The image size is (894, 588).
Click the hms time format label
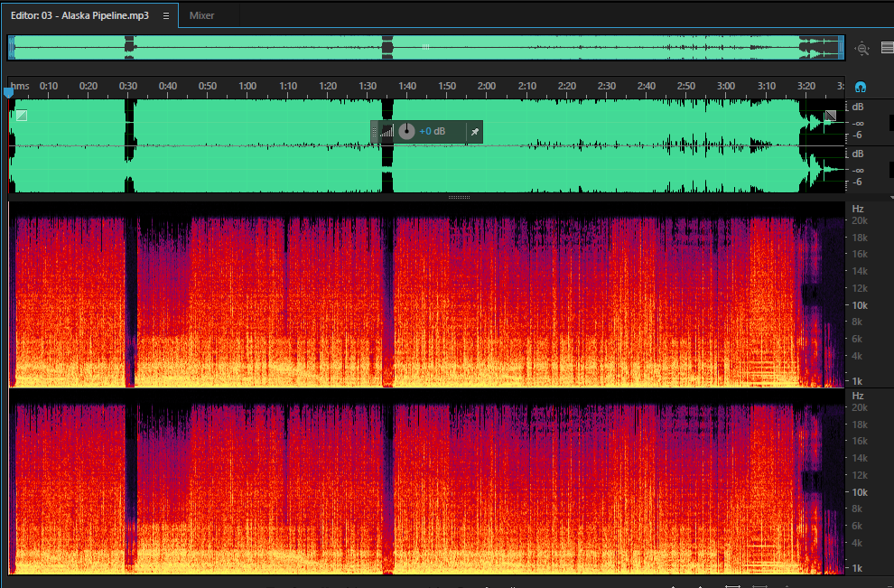click(20, 86)
